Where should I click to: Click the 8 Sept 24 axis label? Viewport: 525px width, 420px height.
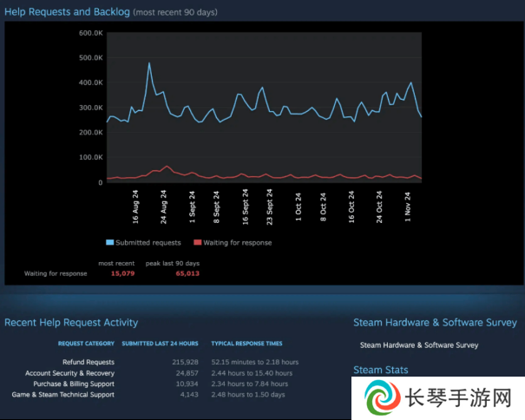point(216,207)
